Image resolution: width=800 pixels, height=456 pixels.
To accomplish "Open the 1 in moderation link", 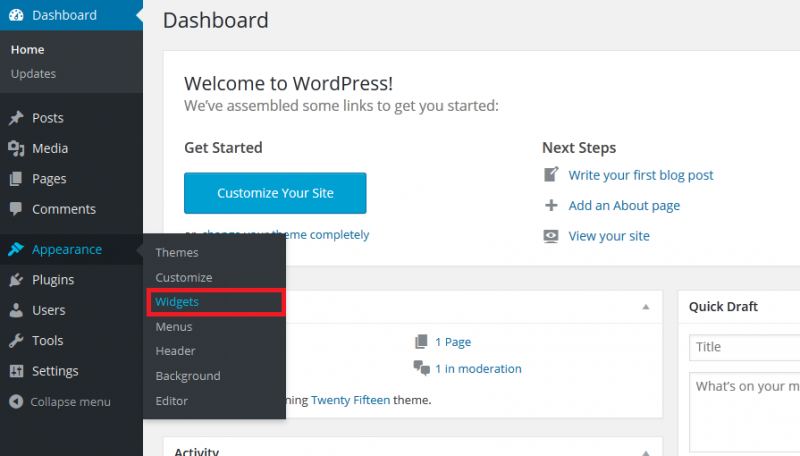I will click(478, 369).
